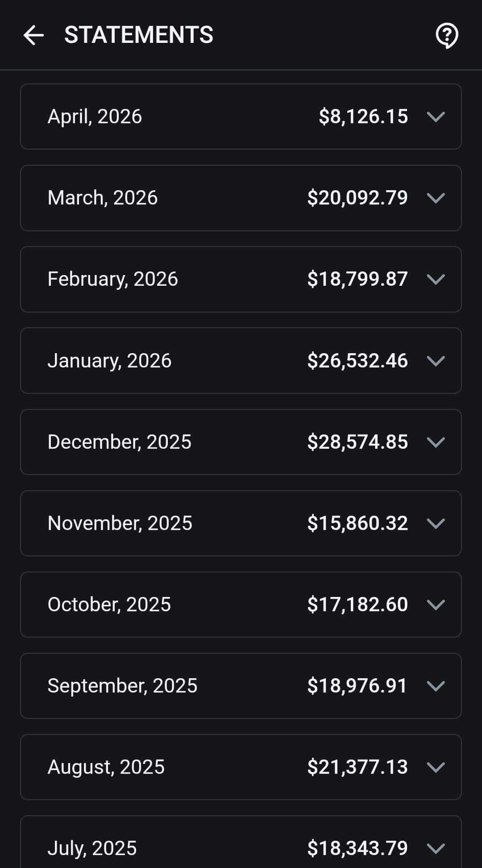Expand the February, 2026 statement chevron

(436, 279)
